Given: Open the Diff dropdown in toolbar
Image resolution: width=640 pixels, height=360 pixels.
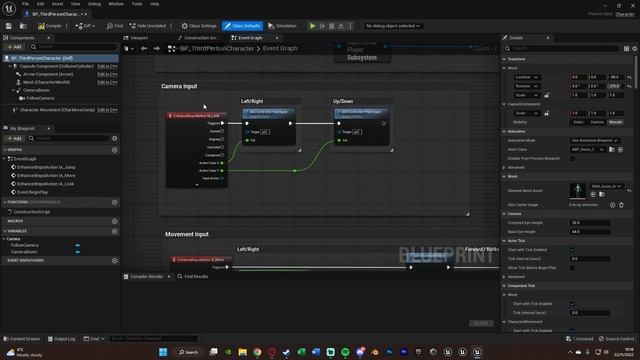Looking at the screenshot, I should point(85,26).
